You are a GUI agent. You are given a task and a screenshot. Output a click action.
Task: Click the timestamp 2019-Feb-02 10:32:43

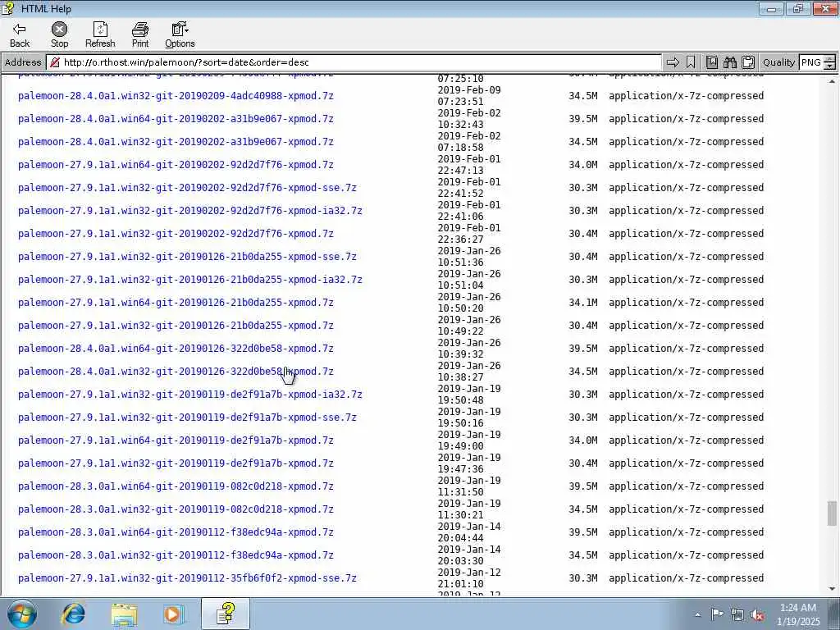(x=469, y=119)
